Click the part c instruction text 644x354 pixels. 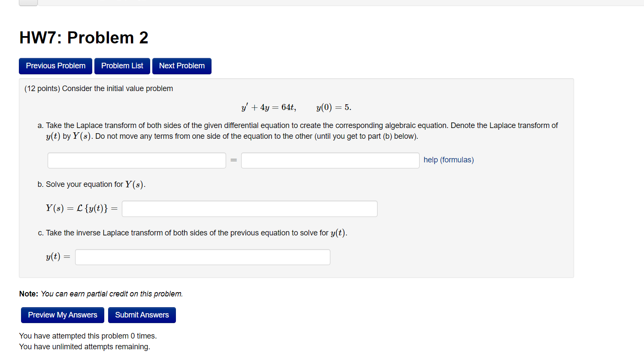[x=193, y=232]
